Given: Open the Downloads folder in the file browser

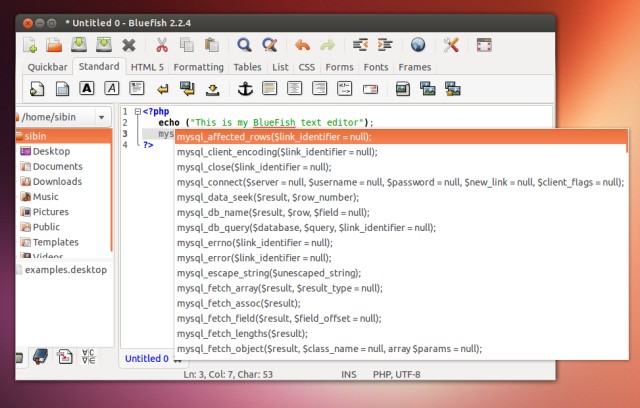Looking at the screenshot, I should [x=51, y=182].
